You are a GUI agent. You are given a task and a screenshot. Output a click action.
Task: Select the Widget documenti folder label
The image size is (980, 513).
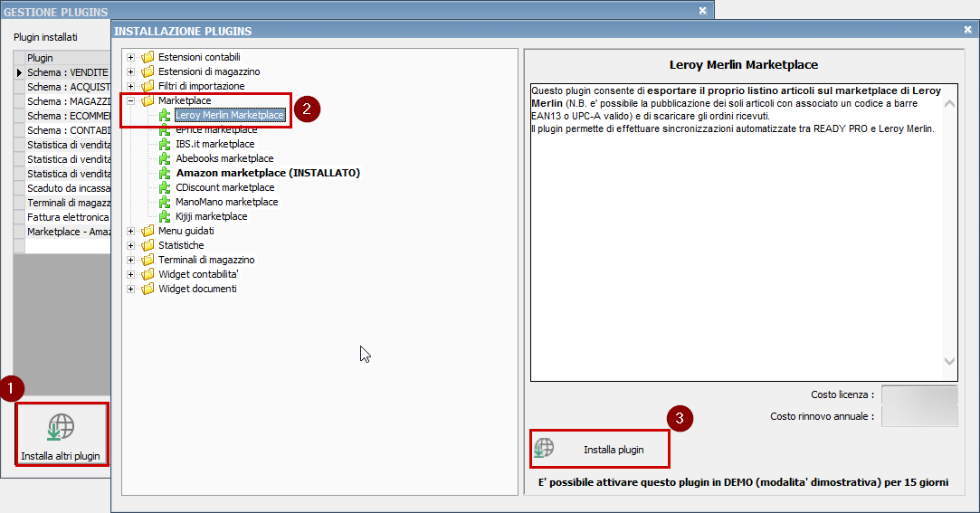[197, 289]
